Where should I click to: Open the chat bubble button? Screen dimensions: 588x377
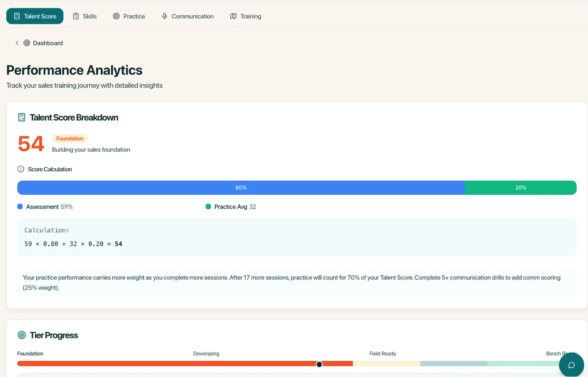pos(572,365)
